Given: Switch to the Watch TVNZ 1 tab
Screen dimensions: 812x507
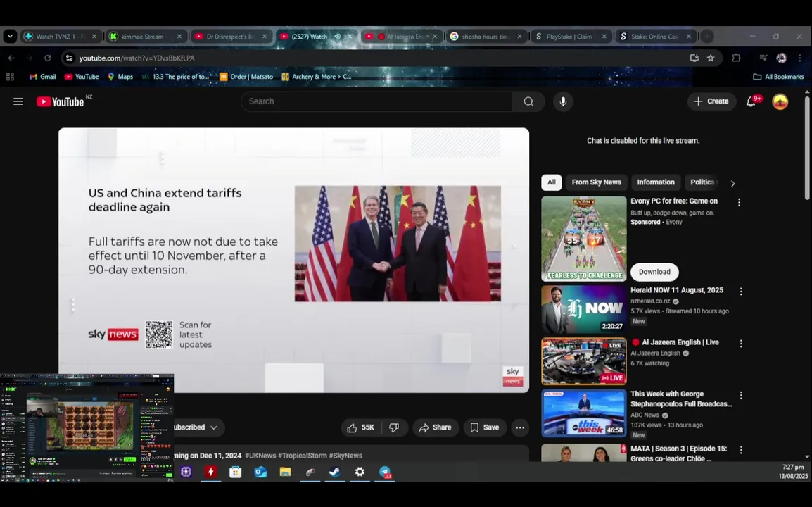Looking at the screenshot, I should pyautogui.click(x=60, y=37).
